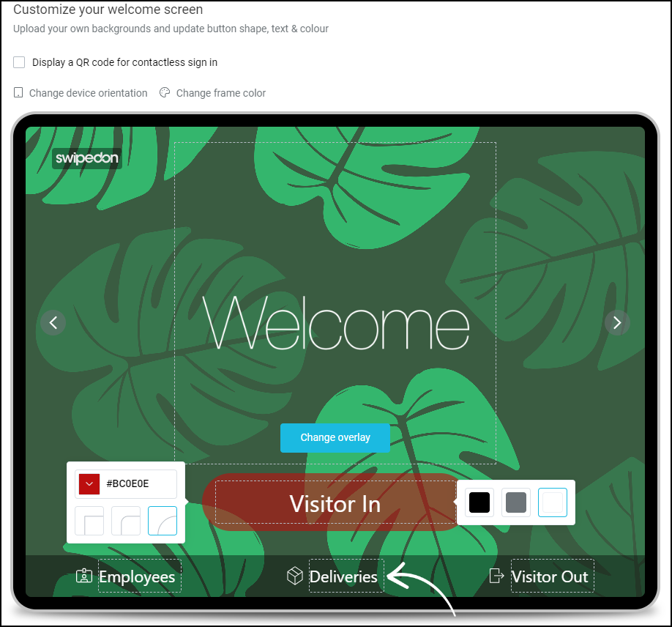The height and width of the screenshot is (627, 672).
Task: Click the Visitor In button text
Action: pos(335,503)
